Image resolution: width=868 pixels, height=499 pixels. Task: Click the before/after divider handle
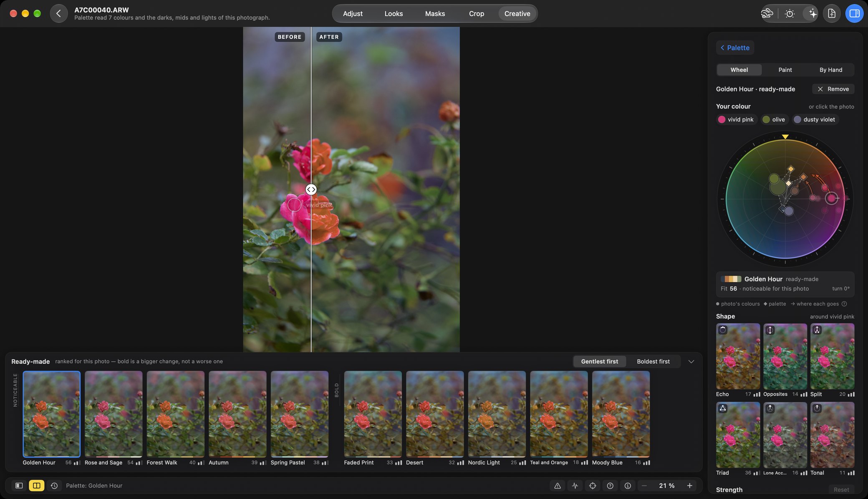pos(311,190)
